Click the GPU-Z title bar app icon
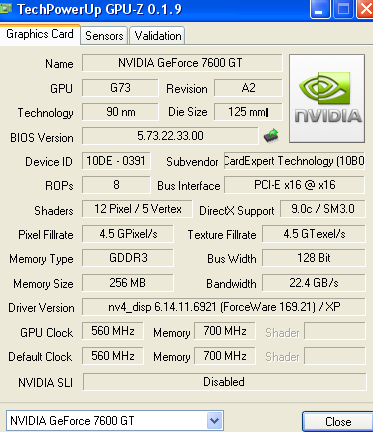The image size is (373, 432). coord(6,8)
